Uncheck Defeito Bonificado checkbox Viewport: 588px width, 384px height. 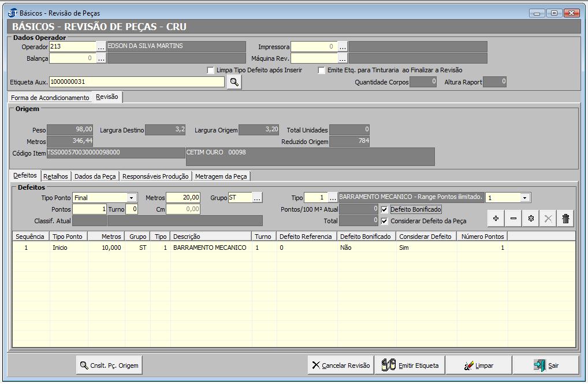pyautogui.click(x=385, y=209)
